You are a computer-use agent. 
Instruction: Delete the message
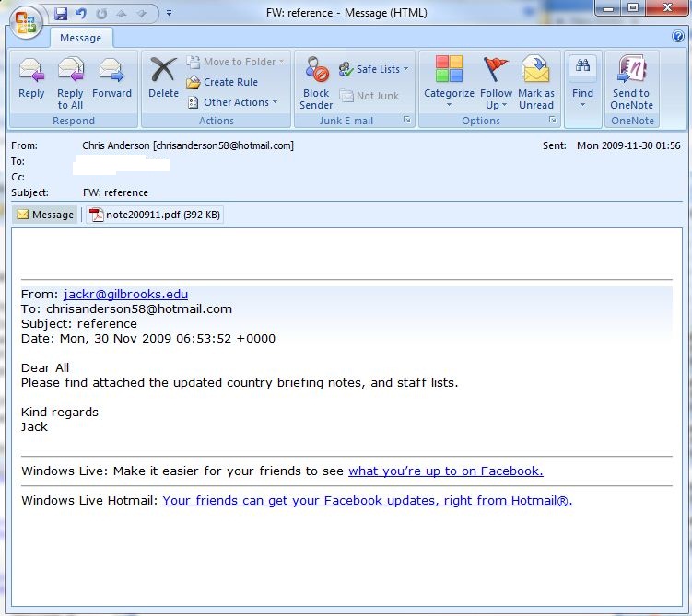(x=163, y=78)
